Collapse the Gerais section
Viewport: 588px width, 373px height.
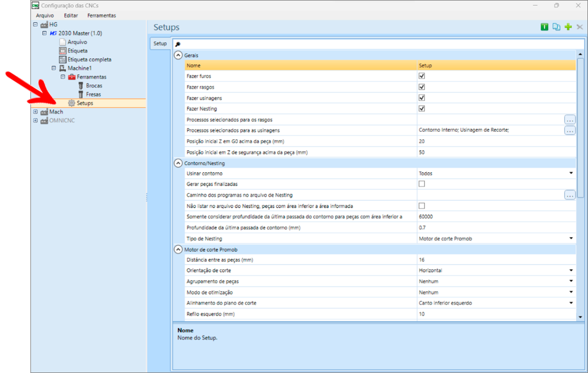[178, 55]
